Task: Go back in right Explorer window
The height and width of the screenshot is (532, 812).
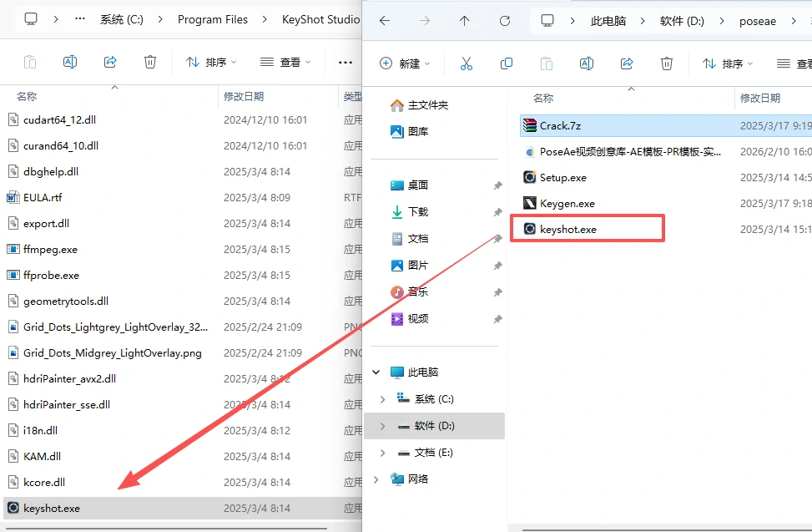Action: (384, 21)
